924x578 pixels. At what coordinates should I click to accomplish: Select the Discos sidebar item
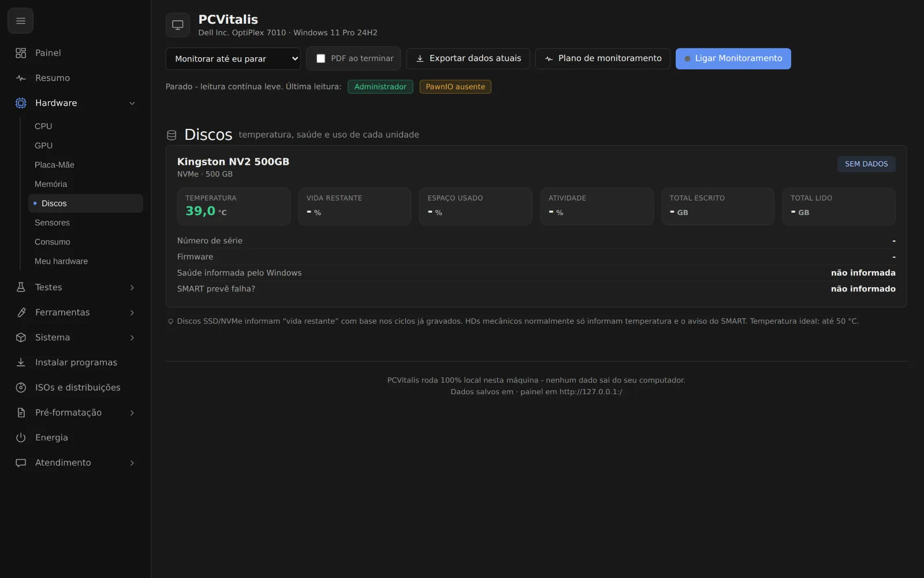pos(85,203)
